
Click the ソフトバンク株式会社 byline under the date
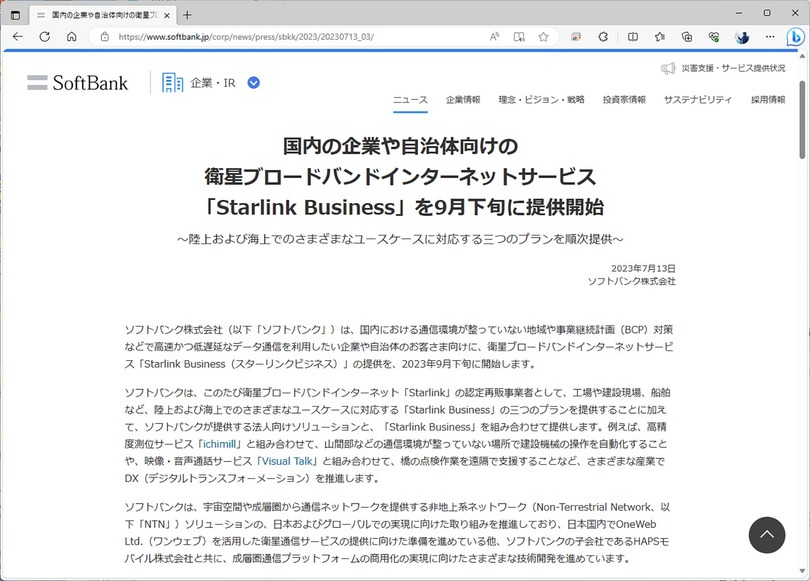pyautogui.click(x=631, y=281)
